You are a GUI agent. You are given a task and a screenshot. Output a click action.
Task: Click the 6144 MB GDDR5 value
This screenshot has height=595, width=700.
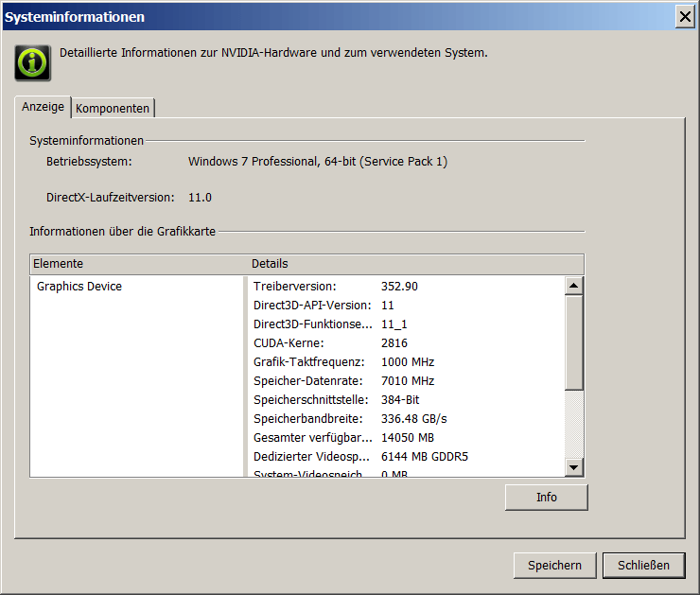click(x=425, y=457)
